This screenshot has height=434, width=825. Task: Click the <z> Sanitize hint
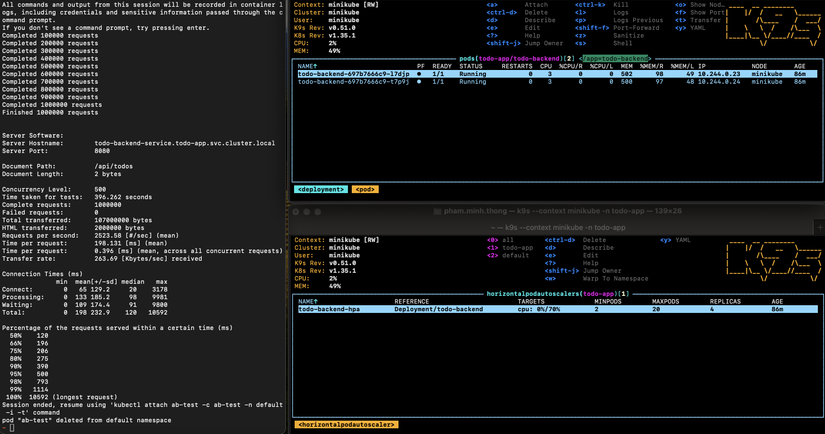point(609,36)
